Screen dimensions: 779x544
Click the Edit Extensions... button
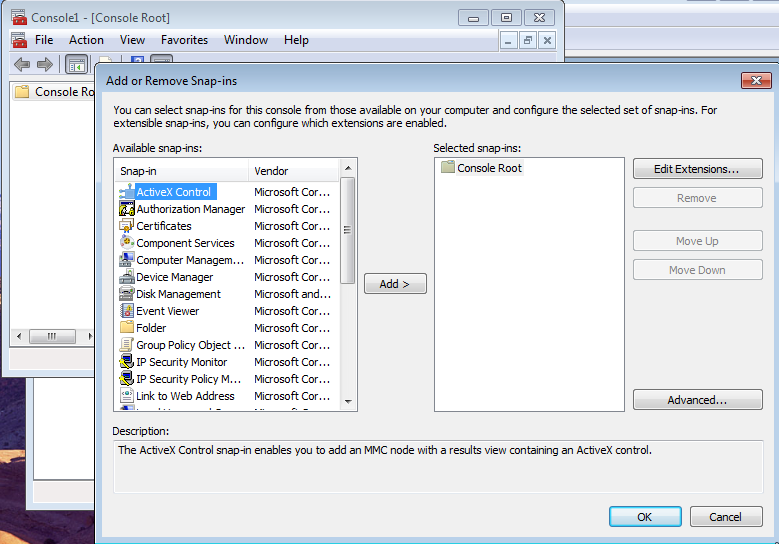coord(697,169)
